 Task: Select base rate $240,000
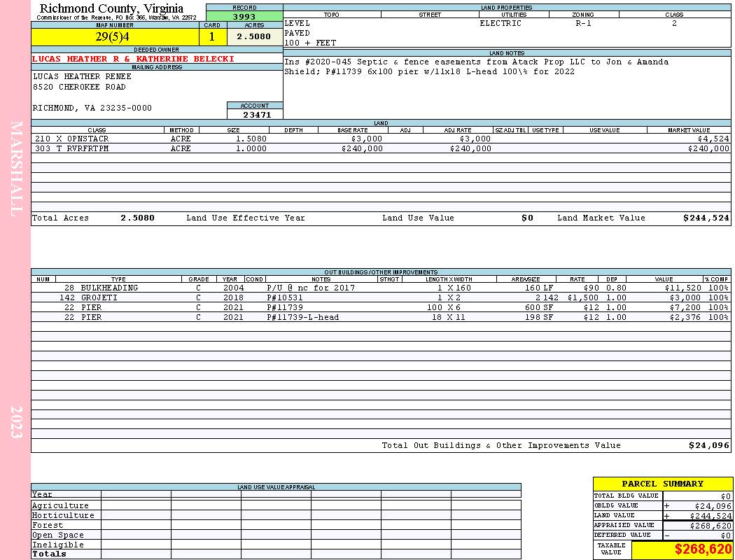point(362,148)
